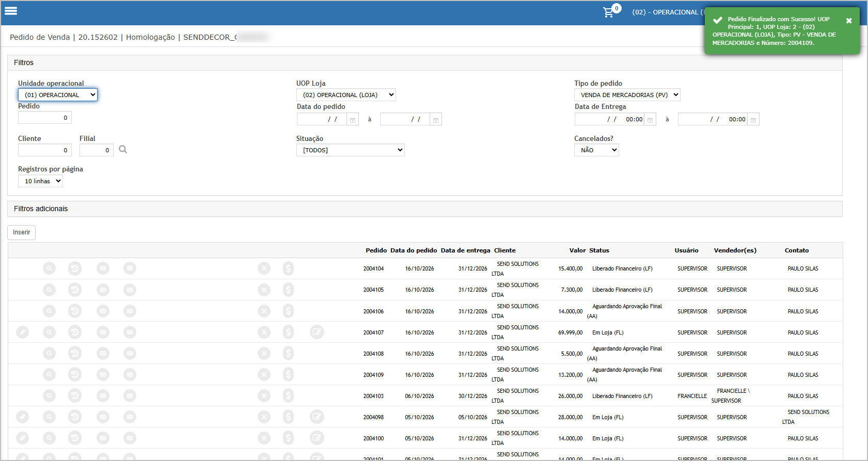The width and height of the screenshot is (868, 461).
Task: Open dollar payment icon for order 2004108
Action: coord(288,353)
